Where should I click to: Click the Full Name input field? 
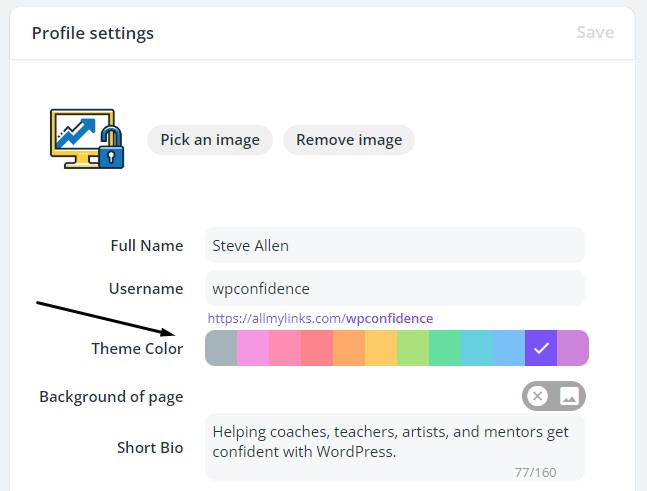coord(395,246)
